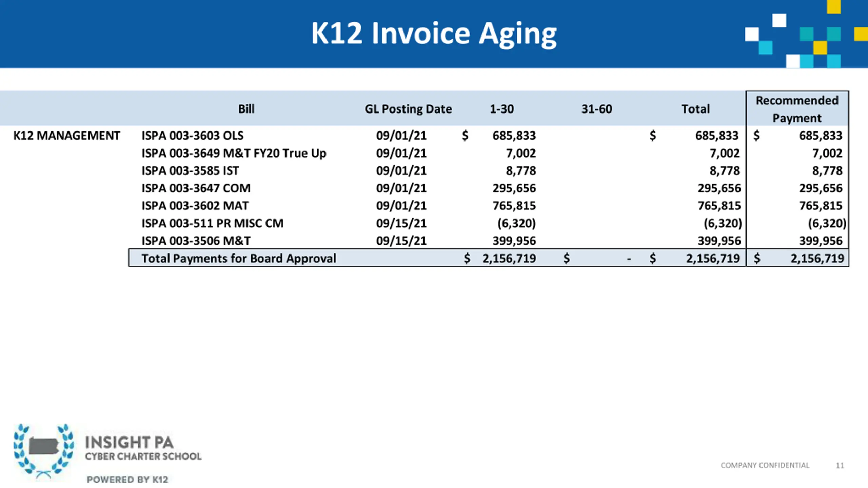
Task: Click 399,956 under Recommended Payment
Action: point(821,241)
